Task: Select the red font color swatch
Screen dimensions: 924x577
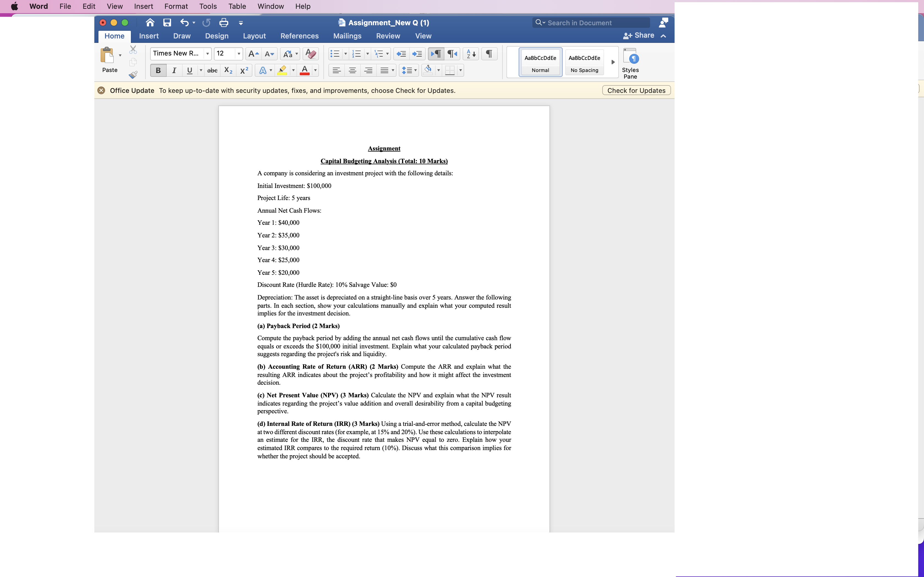Action: [306, 70]
